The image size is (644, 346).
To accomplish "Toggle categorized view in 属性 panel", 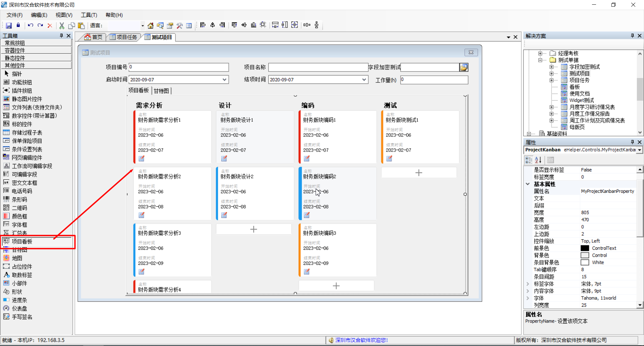I will coord(529,160).
